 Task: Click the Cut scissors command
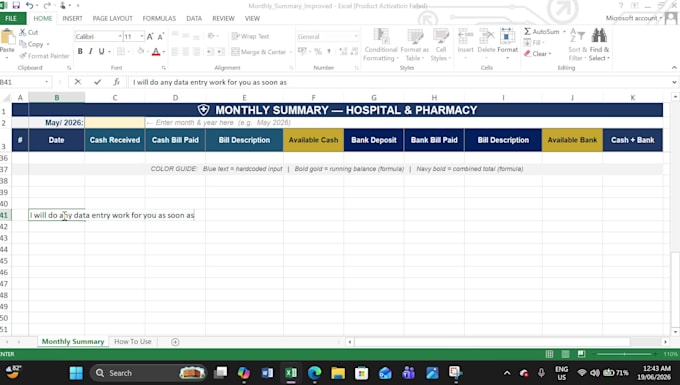(x=29, y=33)
